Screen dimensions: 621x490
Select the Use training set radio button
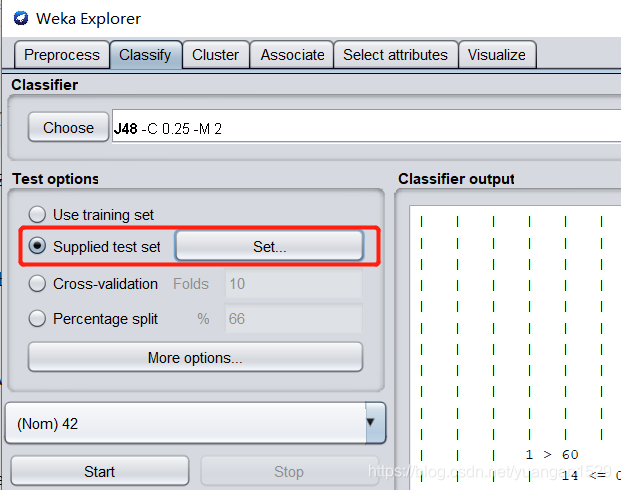tap(37, 214)
